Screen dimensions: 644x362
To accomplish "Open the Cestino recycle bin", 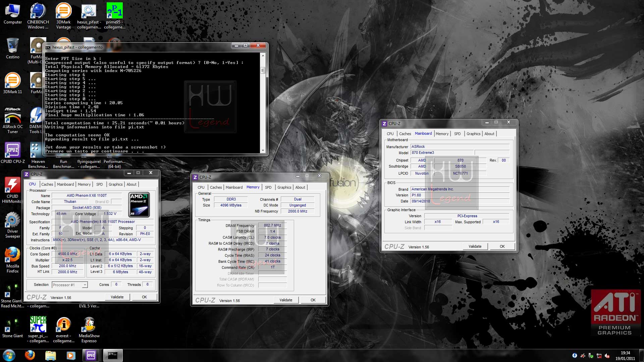I will pyautogui.click(x=13, y=49).
